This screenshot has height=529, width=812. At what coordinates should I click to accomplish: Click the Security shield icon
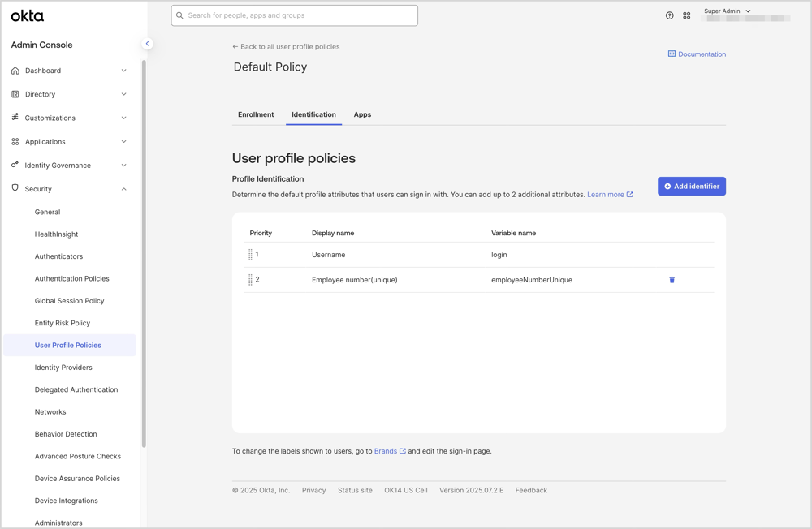pos(15,188)
